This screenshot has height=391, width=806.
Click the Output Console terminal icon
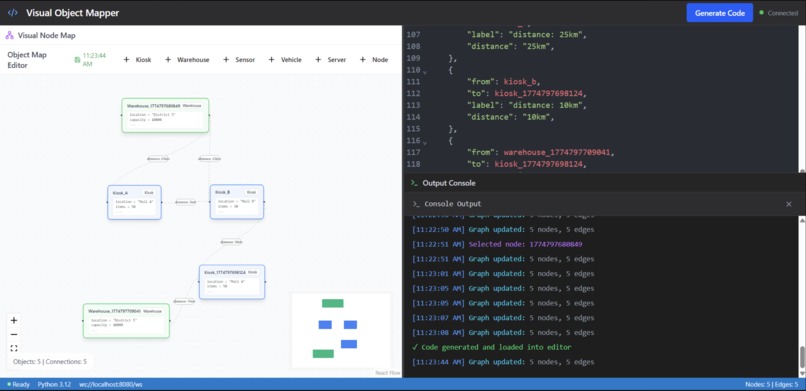pos(414,183)
